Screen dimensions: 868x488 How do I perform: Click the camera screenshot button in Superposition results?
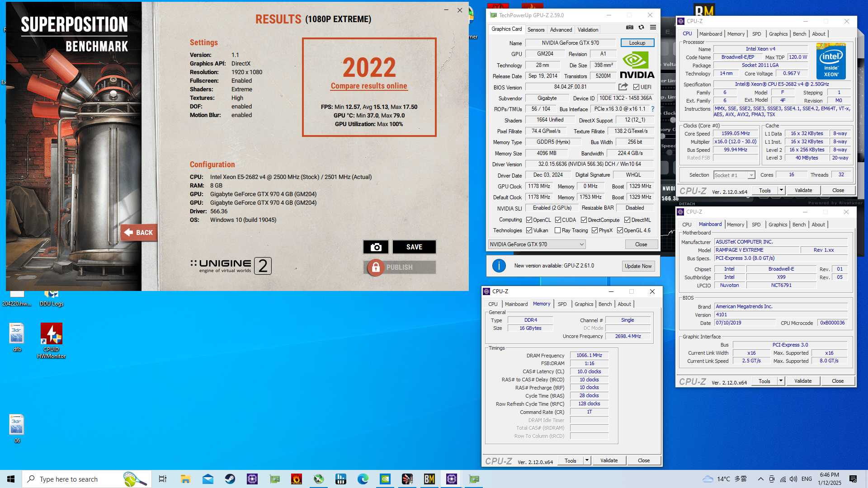tap(376, 247)
